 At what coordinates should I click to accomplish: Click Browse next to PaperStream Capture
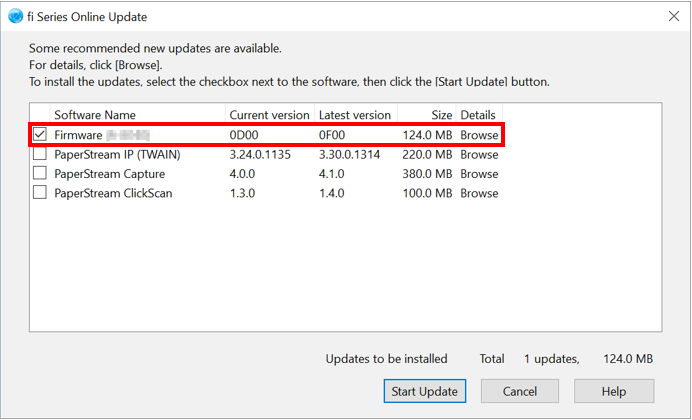click(x=479, y=174)
